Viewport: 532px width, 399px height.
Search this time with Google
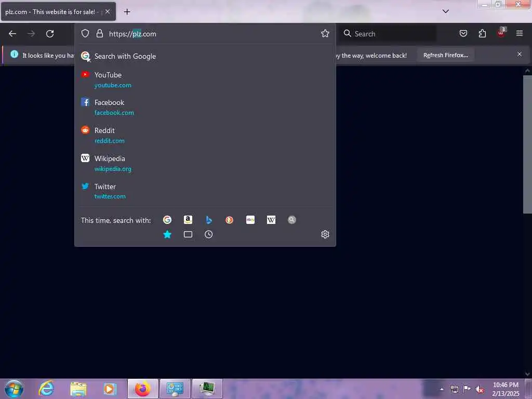(x=167, y=220)
